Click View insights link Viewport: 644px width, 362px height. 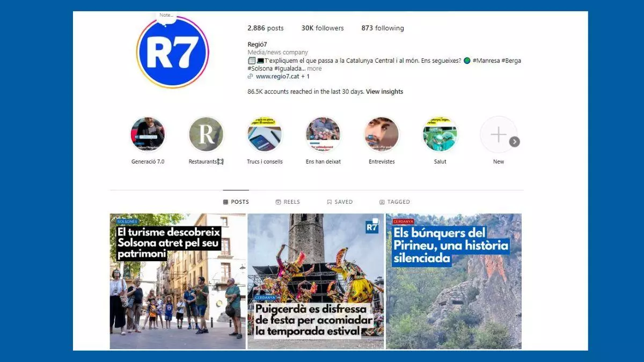pos(384,92)
